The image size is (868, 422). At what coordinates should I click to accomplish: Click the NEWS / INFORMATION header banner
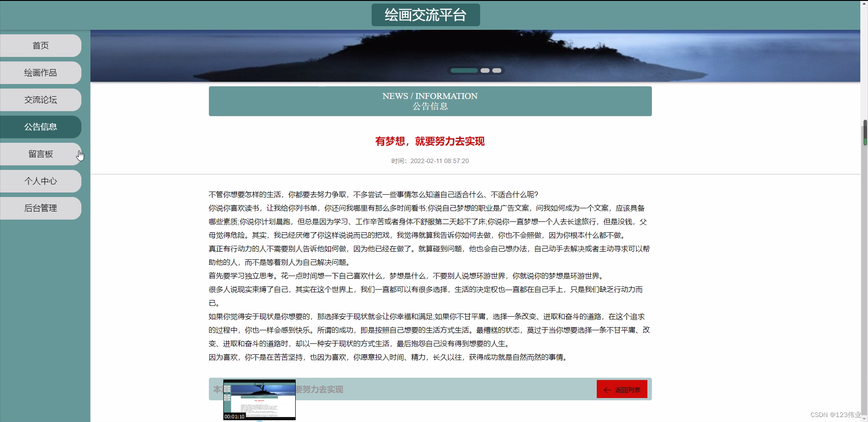pos(429,101)
